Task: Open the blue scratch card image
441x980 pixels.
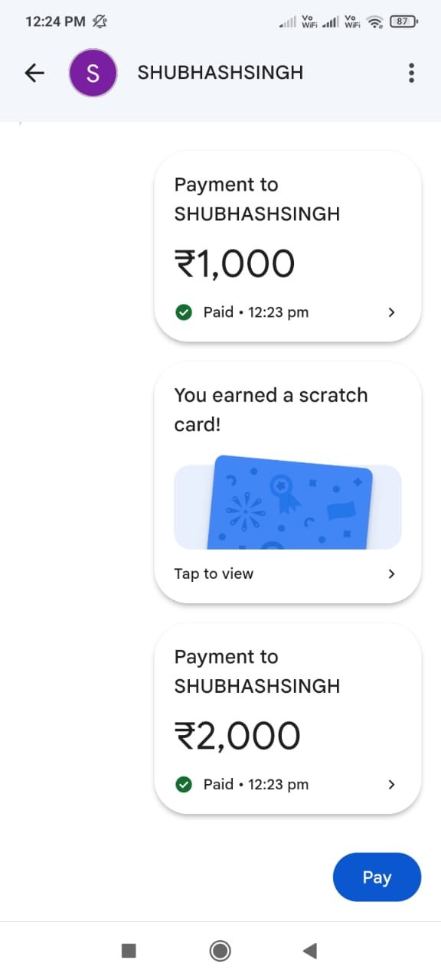Action: coord(288,503)
